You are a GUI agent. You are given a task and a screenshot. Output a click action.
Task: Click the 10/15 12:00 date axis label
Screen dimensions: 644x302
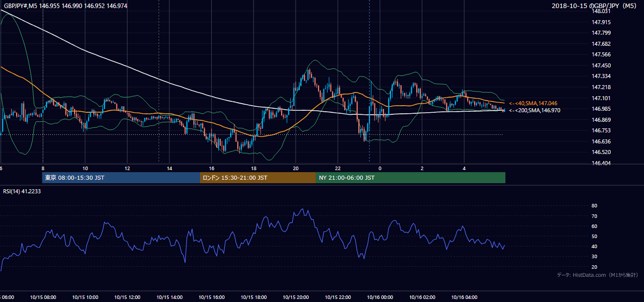click(127, 297)
